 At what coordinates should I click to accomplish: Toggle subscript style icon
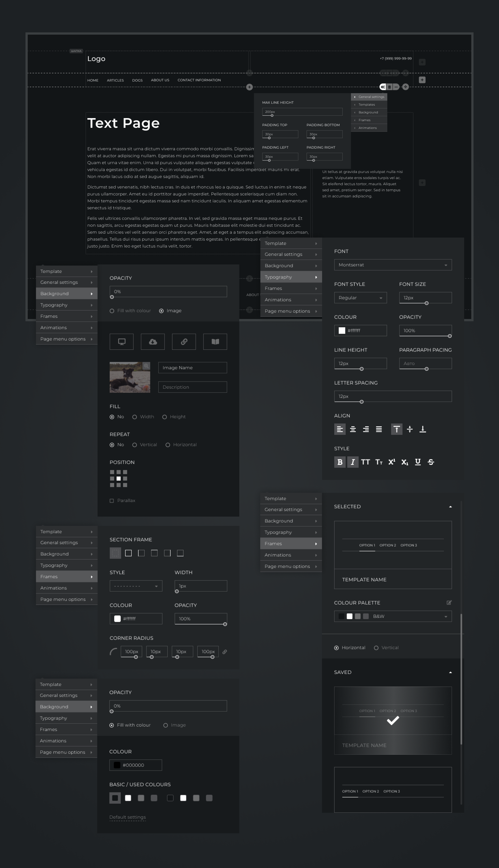coord(405,462)
